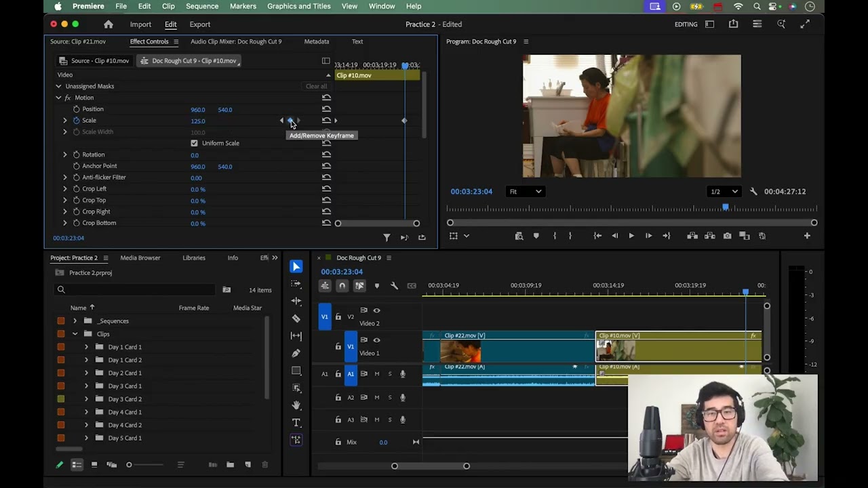Select the Track Select Forward tool
Screen dimensions: 868x488
pos(296,284)
